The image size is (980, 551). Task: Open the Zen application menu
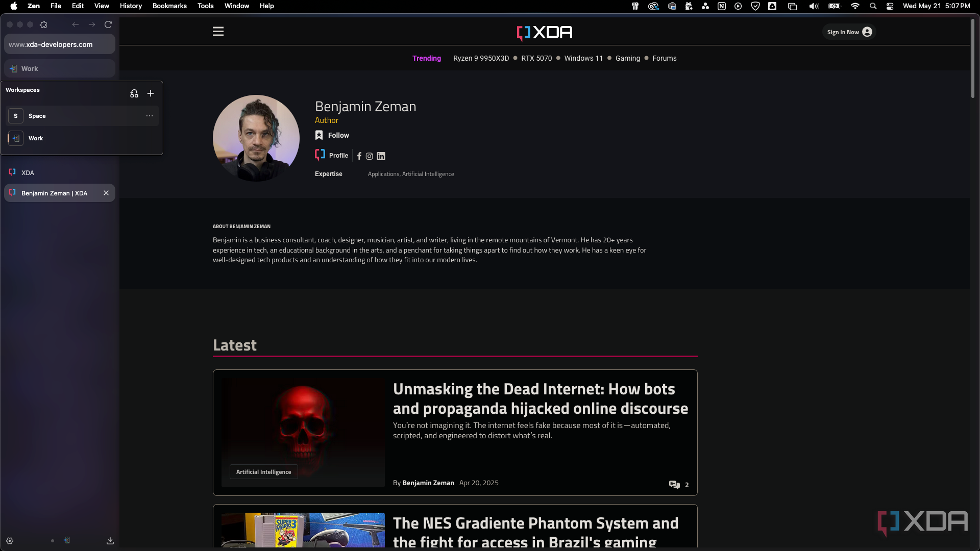coord(34,6)
